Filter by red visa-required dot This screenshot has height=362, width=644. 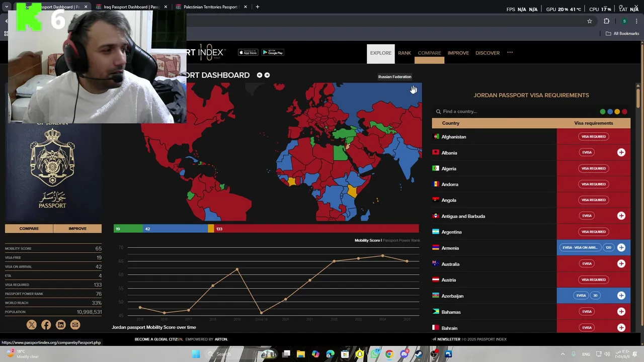pos(624,112)
